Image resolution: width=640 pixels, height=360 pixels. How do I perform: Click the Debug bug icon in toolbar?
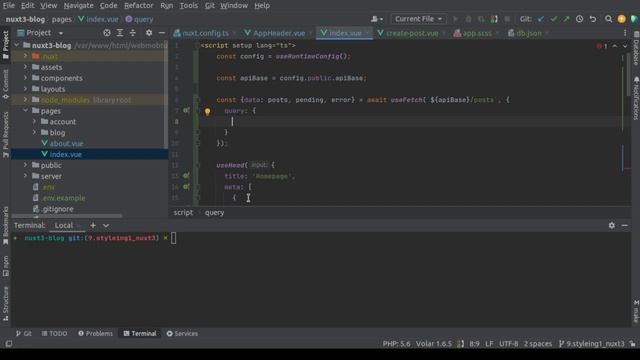tap(469, 19)
